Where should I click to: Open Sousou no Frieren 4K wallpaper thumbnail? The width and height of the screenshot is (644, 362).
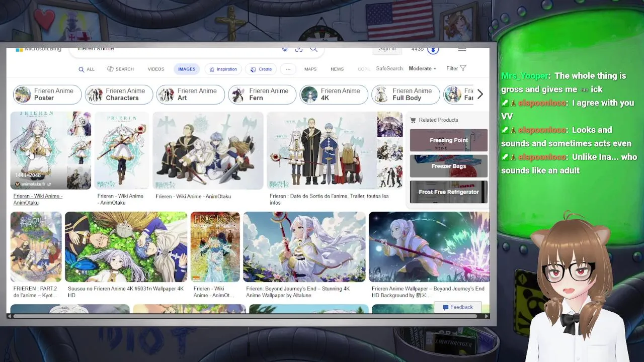(x=126, y=247)
